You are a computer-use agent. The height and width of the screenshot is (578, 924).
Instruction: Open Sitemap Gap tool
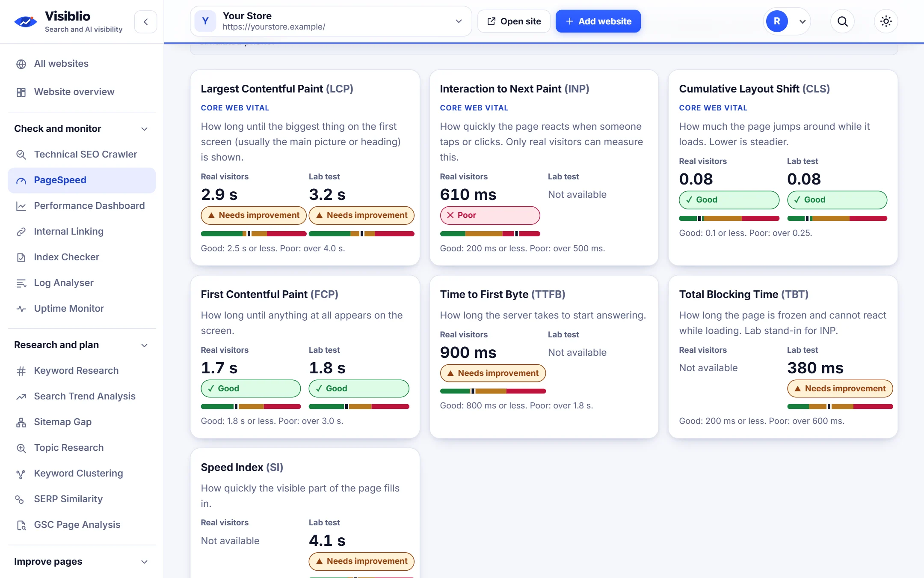point(82,422)
